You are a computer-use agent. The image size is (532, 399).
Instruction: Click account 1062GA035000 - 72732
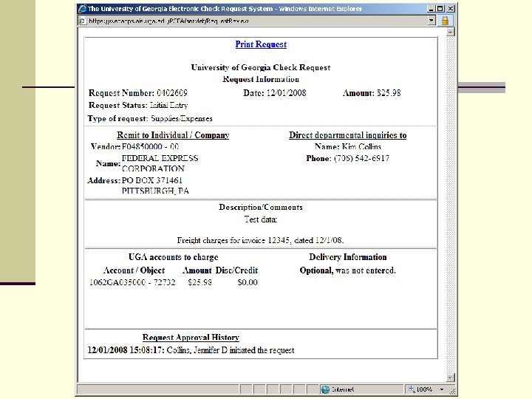pyautogui.click(x=132, y=282)
